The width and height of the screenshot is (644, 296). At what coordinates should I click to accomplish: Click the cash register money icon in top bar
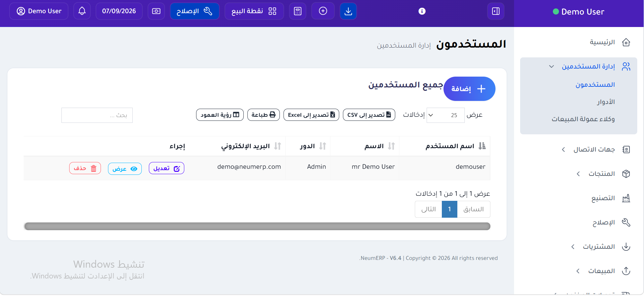point(156,11)
